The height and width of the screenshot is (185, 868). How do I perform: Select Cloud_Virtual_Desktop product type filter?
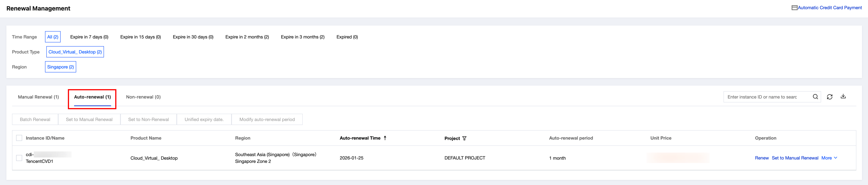(75, 52)
